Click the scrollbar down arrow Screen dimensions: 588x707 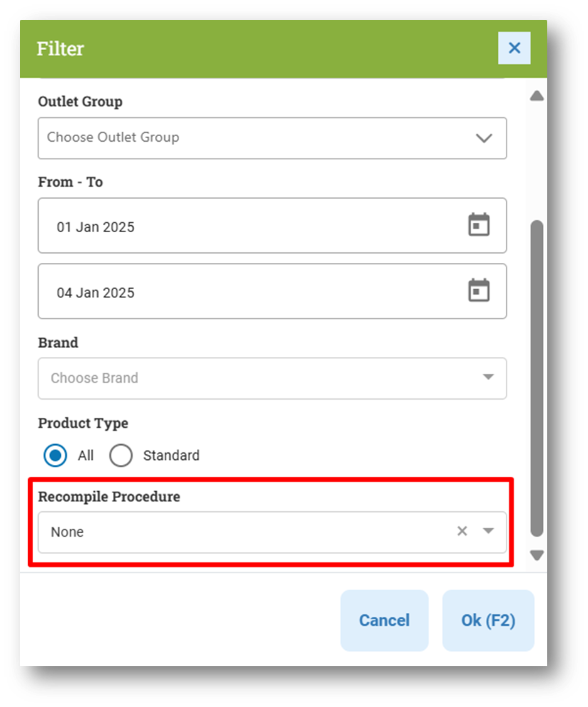point(537,555)
